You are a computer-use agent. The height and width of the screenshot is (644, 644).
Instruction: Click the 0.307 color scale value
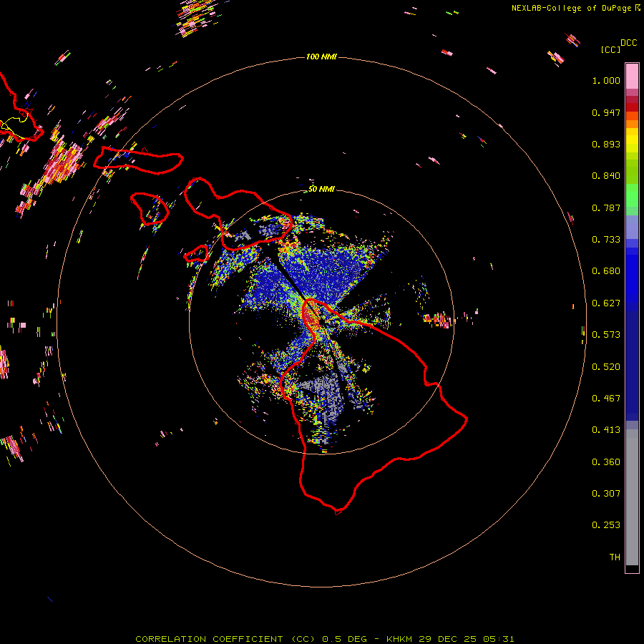[x=606, y=494]
